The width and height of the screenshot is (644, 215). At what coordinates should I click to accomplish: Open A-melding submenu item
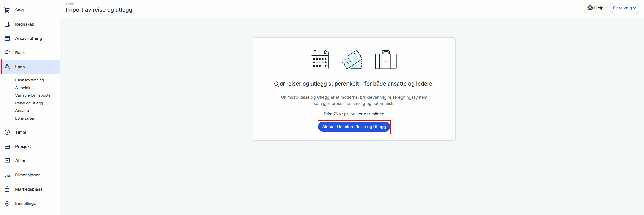click(24, 88)
